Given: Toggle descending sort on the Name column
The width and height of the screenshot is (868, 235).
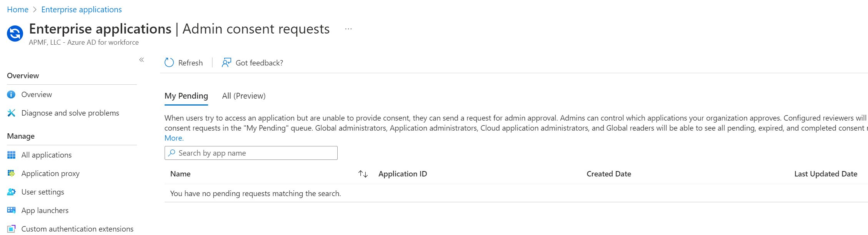Looking at the screenshot, I should click(365, 174).
